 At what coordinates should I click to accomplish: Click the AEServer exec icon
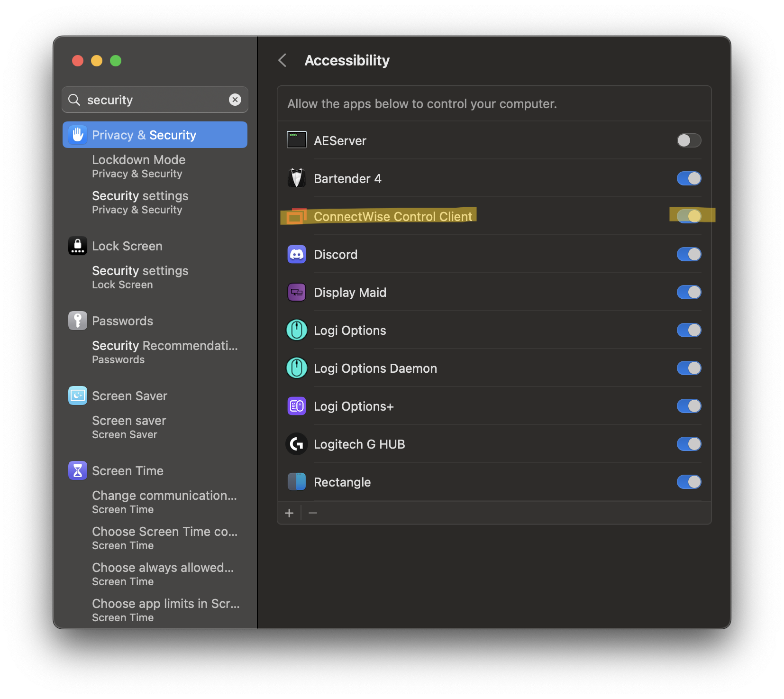tap(297, 140)
